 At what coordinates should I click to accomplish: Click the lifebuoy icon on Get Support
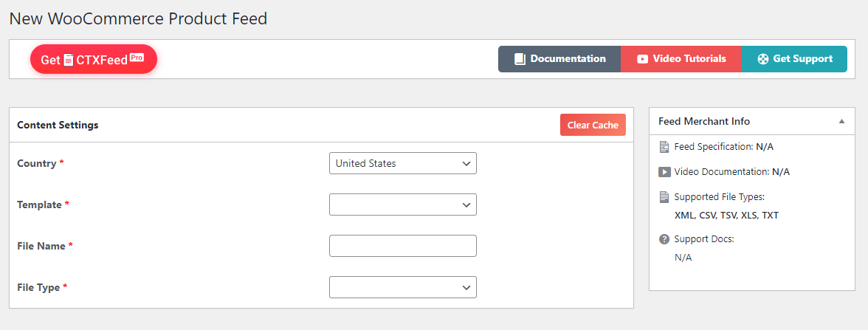pyautogui.click(x=763, y=59)
